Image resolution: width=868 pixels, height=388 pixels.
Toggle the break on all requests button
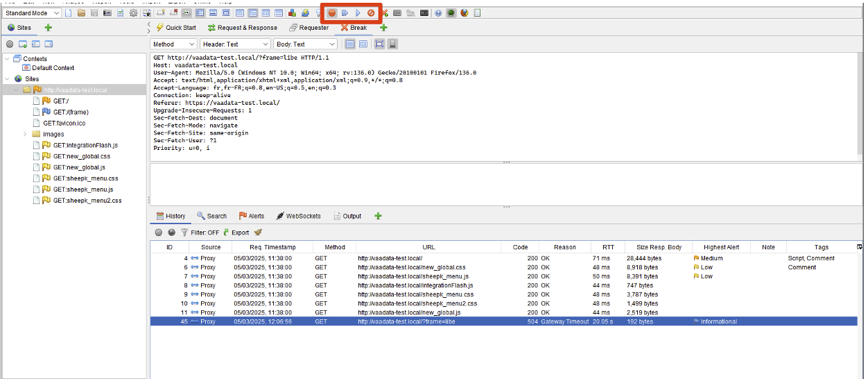(x=332, y=13)
